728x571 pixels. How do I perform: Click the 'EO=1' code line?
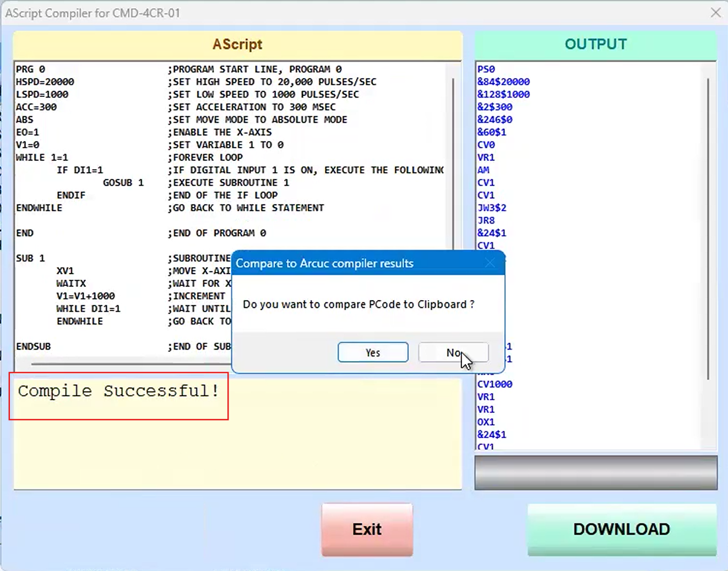click(x=27, y=133)
